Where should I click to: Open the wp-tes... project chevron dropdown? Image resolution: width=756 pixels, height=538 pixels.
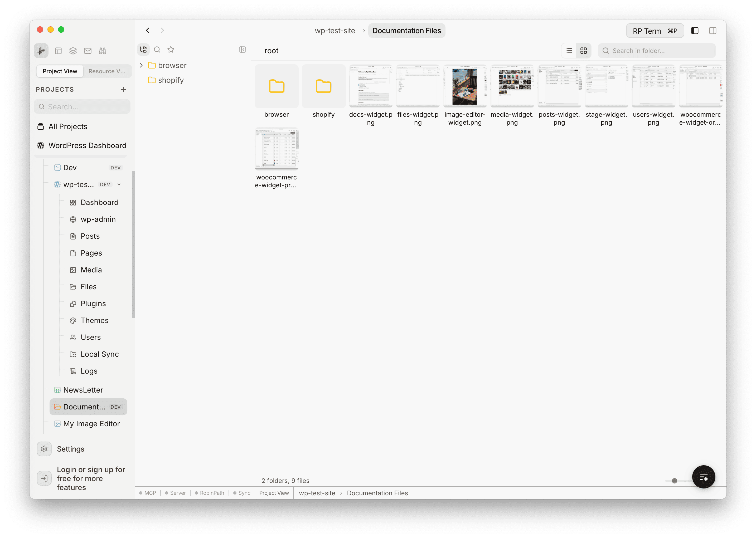[x=119, y=184]
